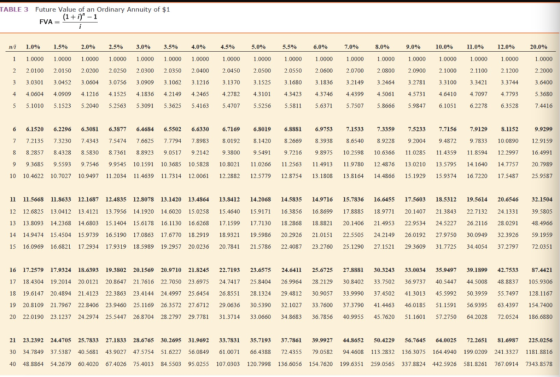560x377 pixels.
Task: Click the value 186.6880 in row 20
Action: (x=540, y=317)
